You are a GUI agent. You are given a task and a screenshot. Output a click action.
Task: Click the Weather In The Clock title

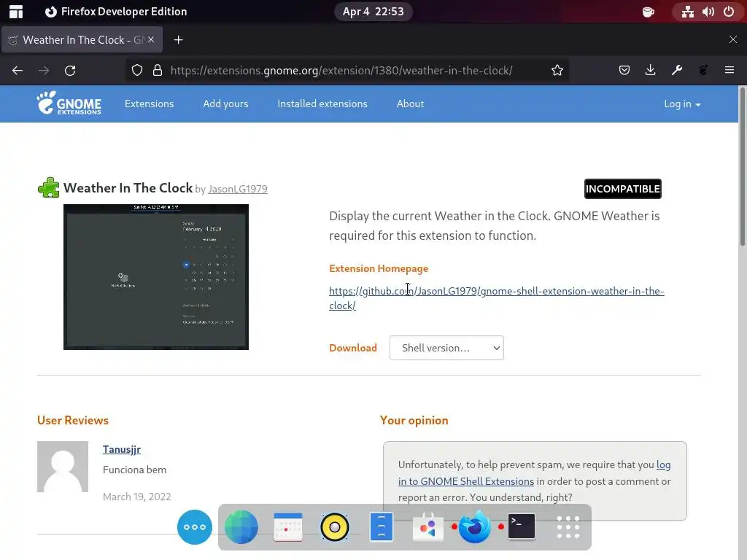128,188
